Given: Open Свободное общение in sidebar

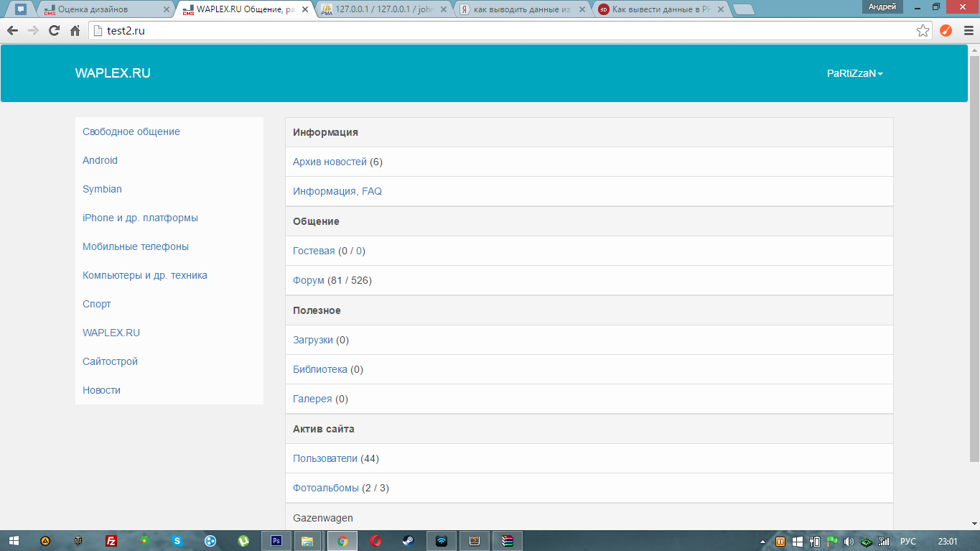Looking at the screenshot, I should [x=131, y=131].
